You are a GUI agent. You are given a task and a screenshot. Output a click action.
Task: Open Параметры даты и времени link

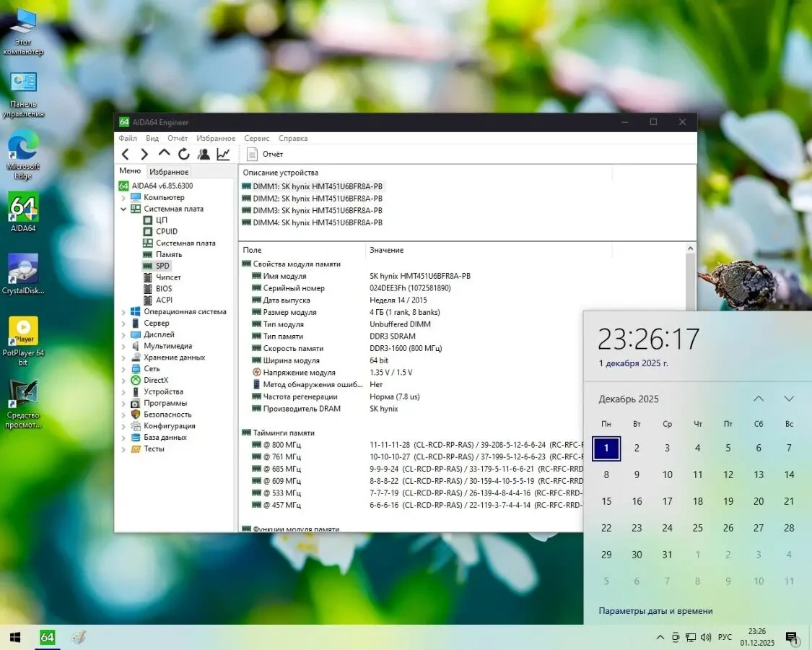(654, 610)
